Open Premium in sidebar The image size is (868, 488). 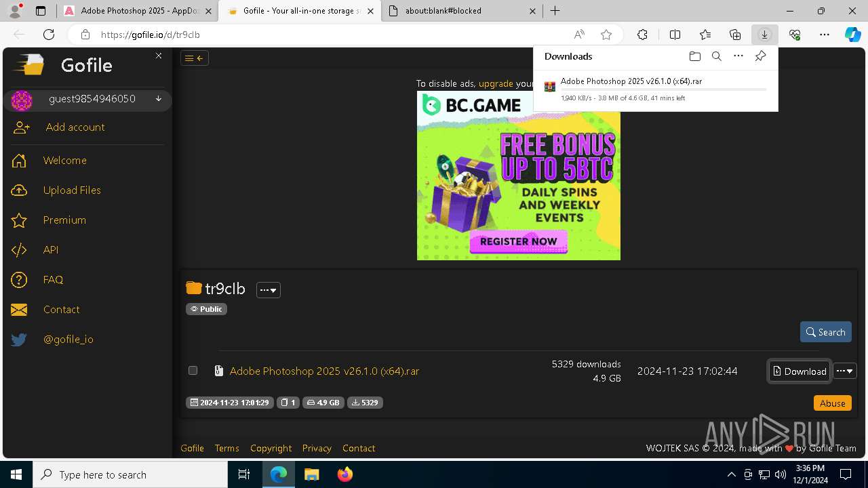(x=64, y=220)
